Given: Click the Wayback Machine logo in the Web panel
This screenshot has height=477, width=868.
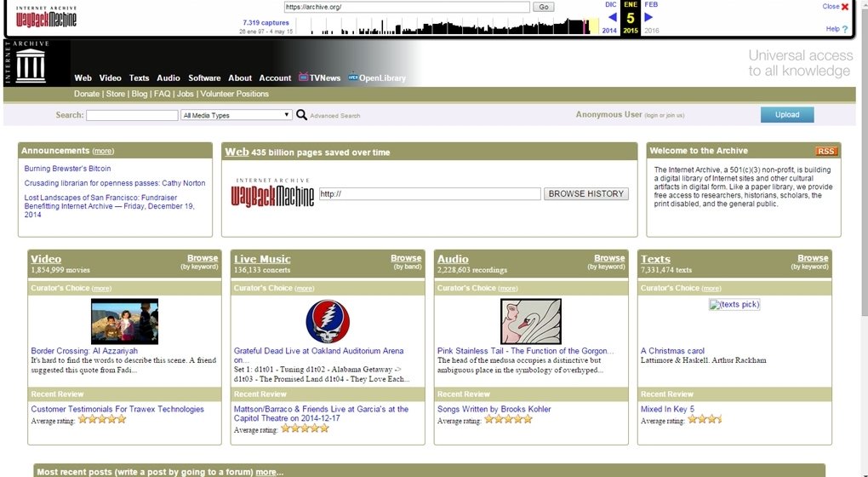Looking at the screenshot, I should click(272, 193).
